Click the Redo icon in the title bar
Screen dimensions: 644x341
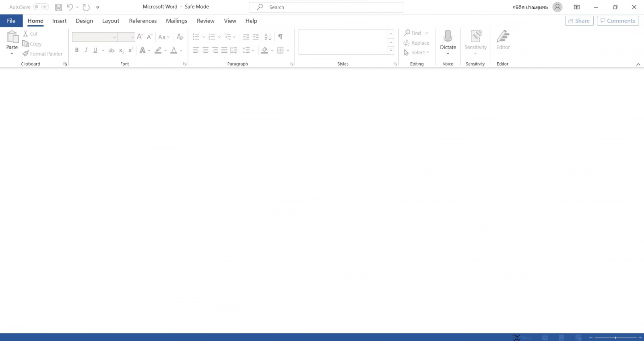(86, 7)
